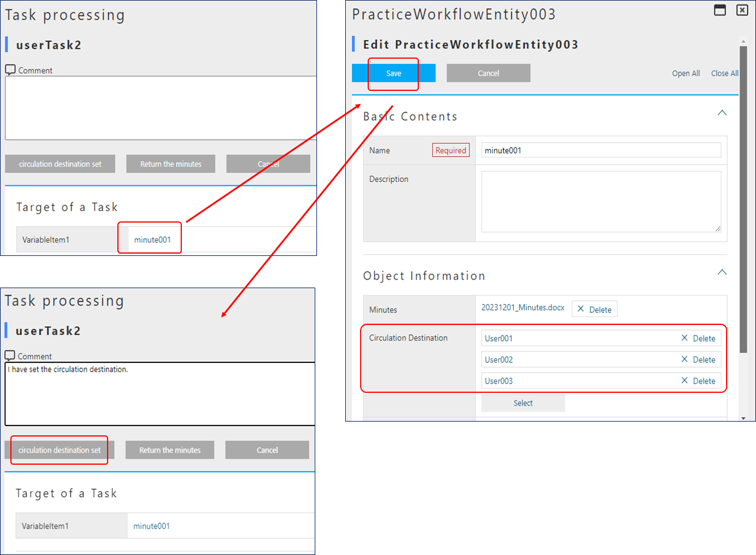Click the Comment box reading 'I have set the circulation destination.'

coord(160,394)
